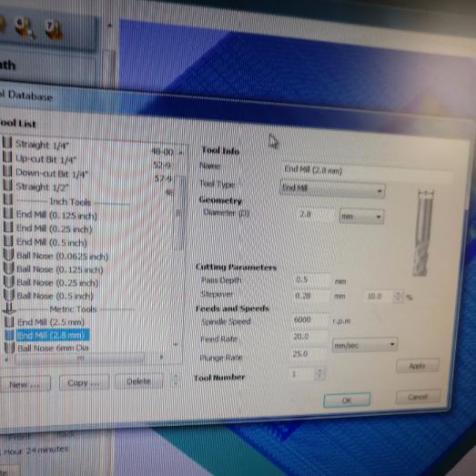
Task: Select Straight 1/2" tool
Action: click(42, 187)
